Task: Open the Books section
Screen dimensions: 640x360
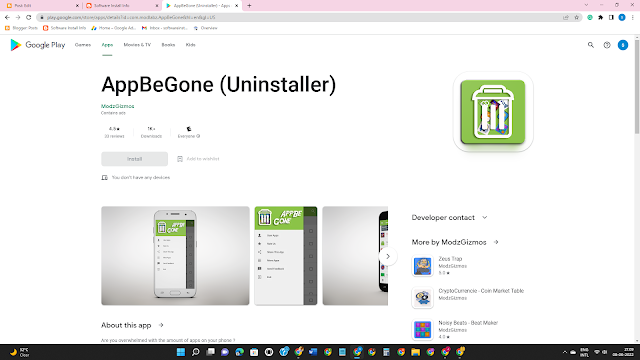Action: tap(168, 45)
